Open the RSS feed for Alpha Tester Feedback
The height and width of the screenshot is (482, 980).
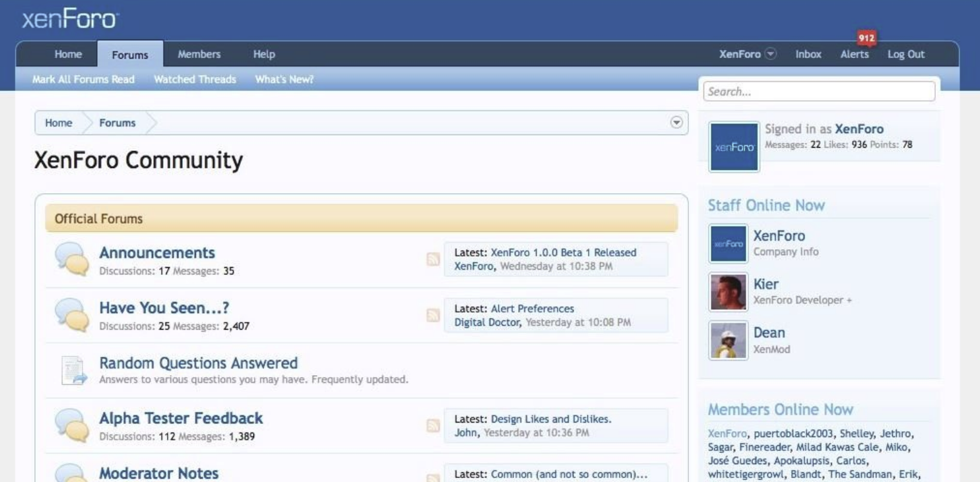click(x=433, y=425)
